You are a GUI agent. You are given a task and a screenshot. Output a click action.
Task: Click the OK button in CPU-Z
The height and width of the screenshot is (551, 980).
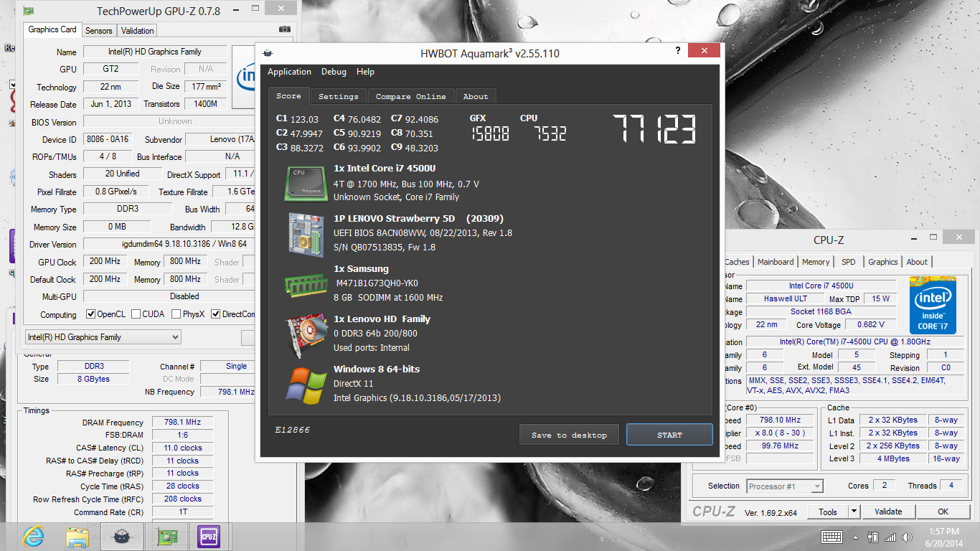(x=943, y=512)
